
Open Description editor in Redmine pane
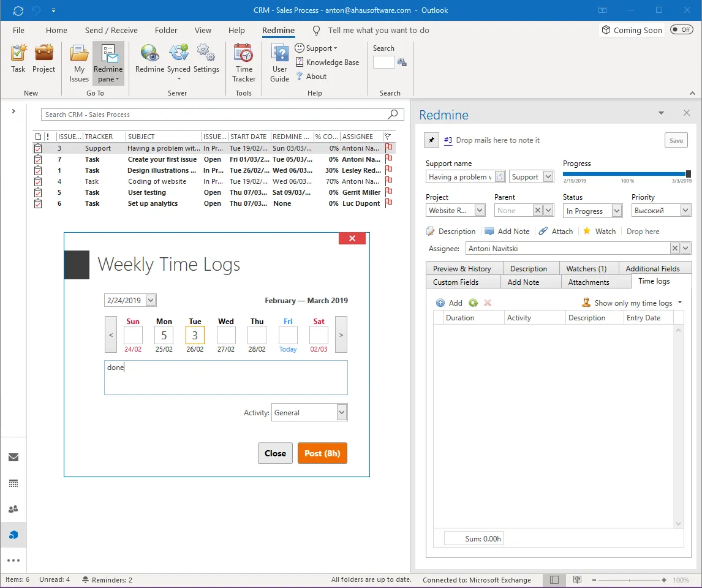click(451, 232)
